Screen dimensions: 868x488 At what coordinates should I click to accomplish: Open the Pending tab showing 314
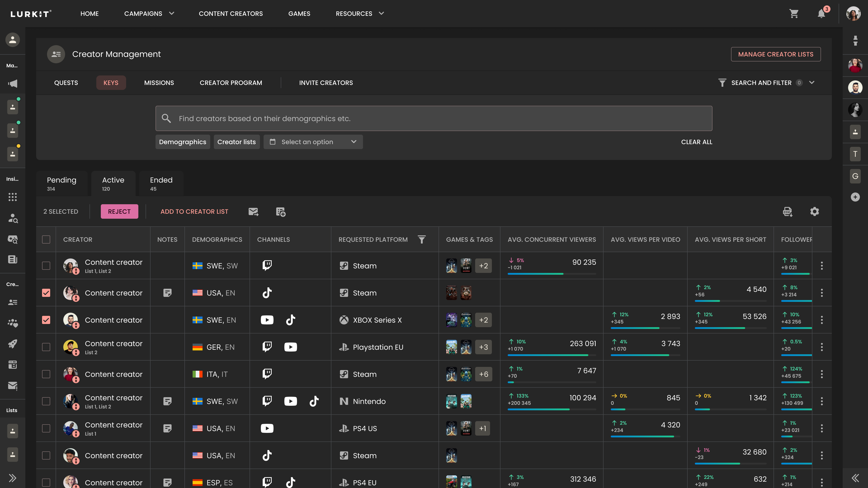click(x=62, y=183)
